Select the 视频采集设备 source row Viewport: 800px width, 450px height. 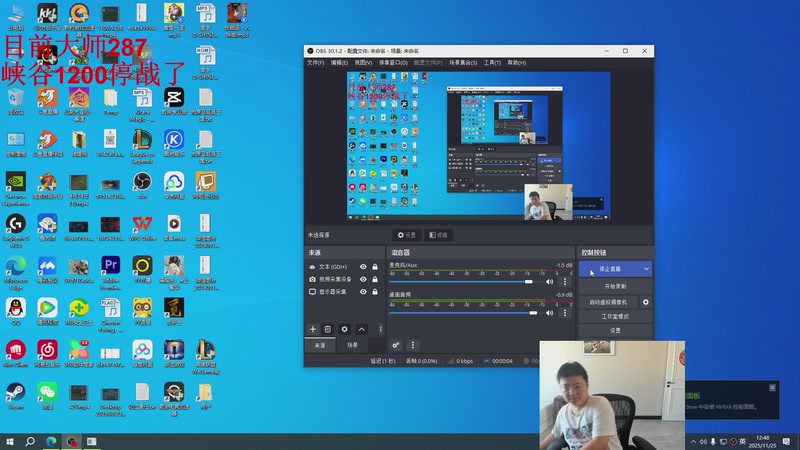[344, 279]
